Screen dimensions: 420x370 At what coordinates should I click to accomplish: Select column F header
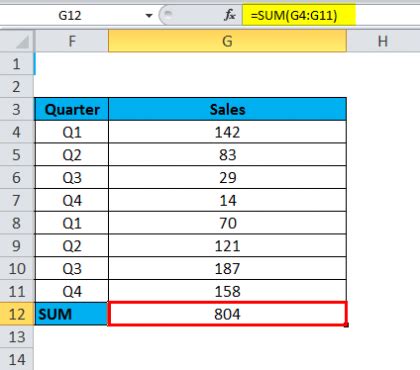[x=72, y=41]
